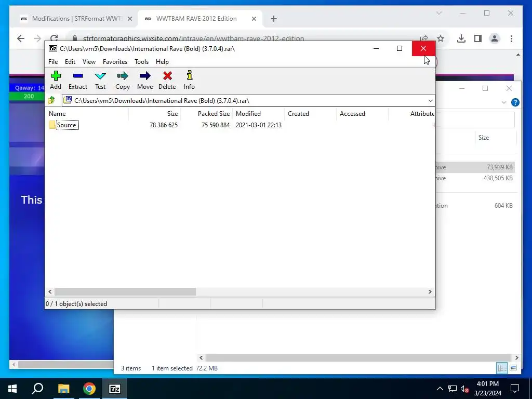
Task: Open Windows taskbar search
Action: [37, 389]
